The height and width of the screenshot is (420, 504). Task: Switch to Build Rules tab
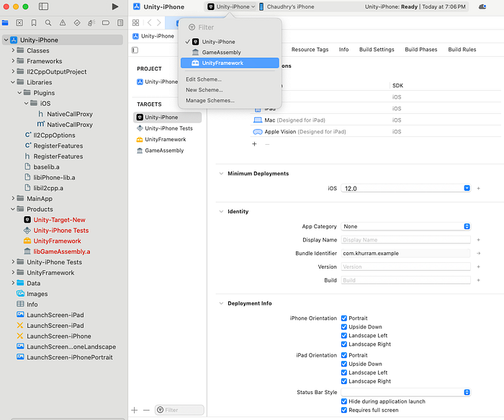coord(462,50)
